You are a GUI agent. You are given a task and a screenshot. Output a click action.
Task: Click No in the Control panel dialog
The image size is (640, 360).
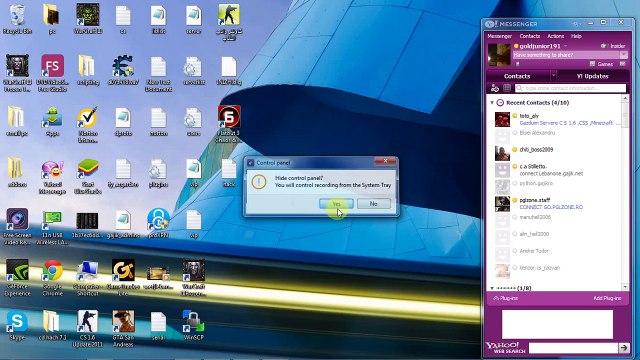pyautogui.click(x=373, y=203)
